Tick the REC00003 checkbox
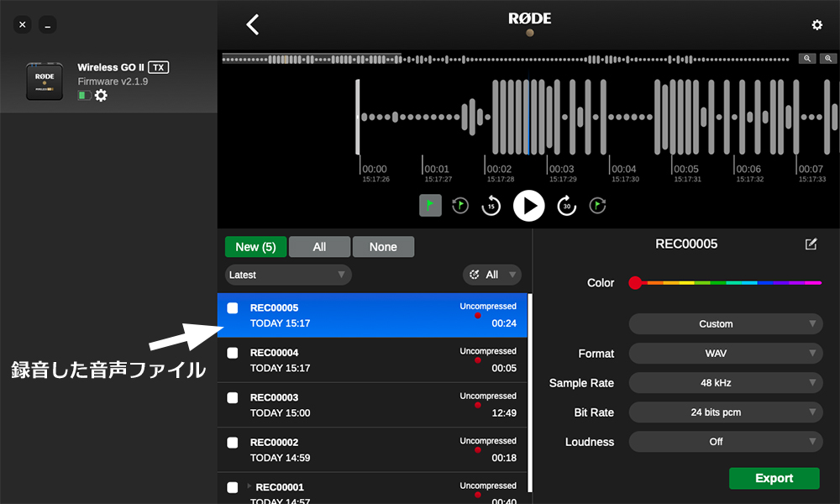The height and width of the screenshot is (504, 840). [233, 398]
